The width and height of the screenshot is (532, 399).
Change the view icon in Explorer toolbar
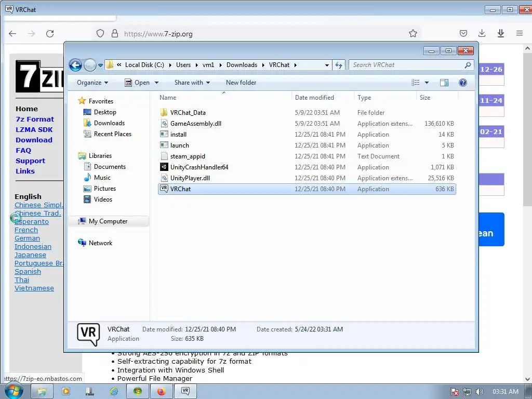click(x=415, y=83)
